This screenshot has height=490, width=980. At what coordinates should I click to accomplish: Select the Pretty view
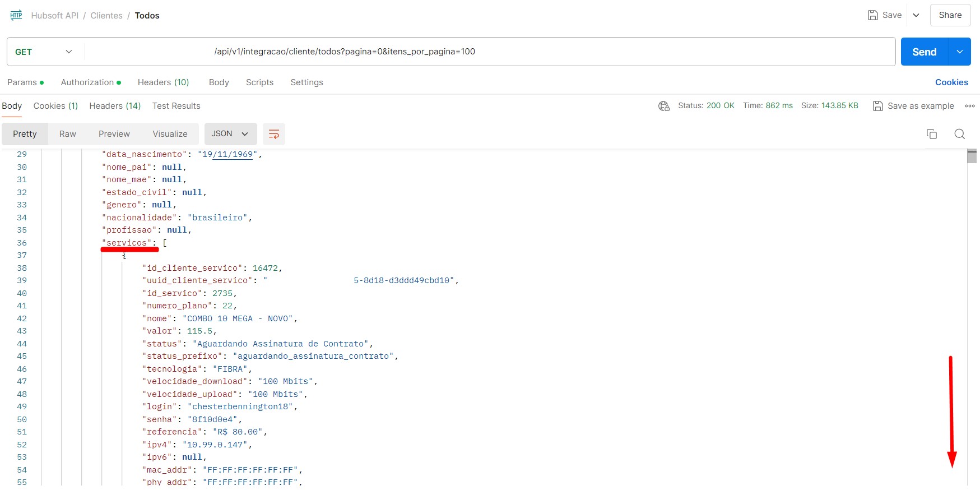click(x=25, y=134)
